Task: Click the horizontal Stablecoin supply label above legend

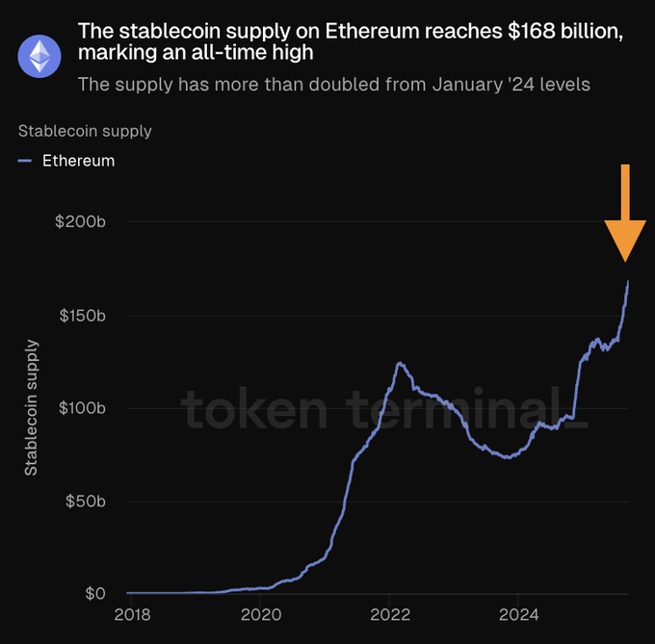Action: (x=85, y=131)
